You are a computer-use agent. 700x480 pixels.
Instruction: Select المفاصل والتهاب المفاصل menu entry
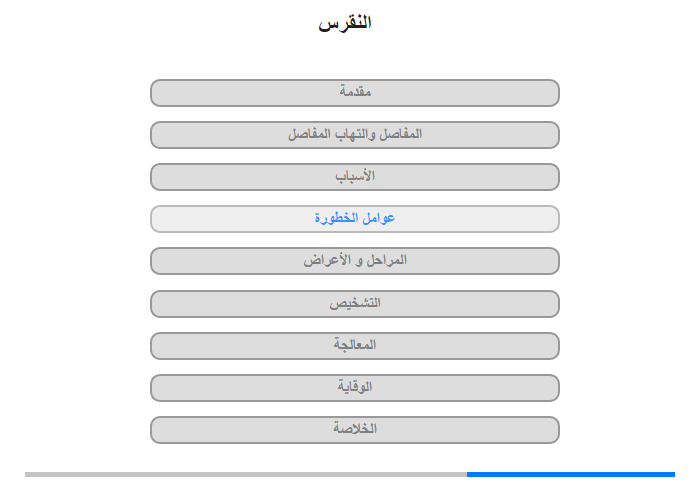pos(354,135)
